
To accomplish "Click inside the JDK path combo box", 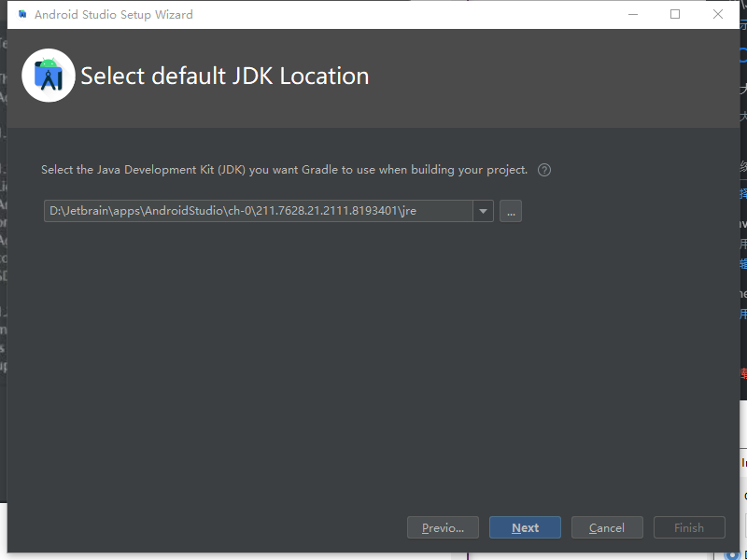I will [x=258, y=211].
